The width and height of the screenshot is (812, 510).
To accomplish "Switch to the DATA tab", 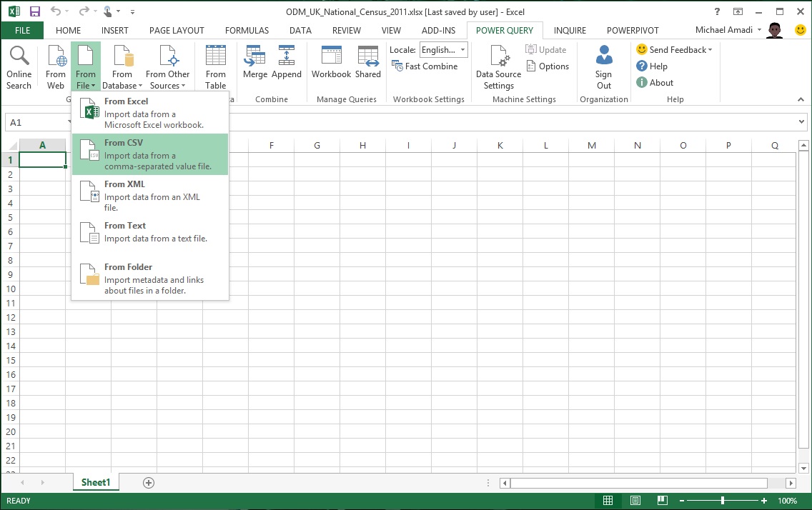I will point(300,31).
